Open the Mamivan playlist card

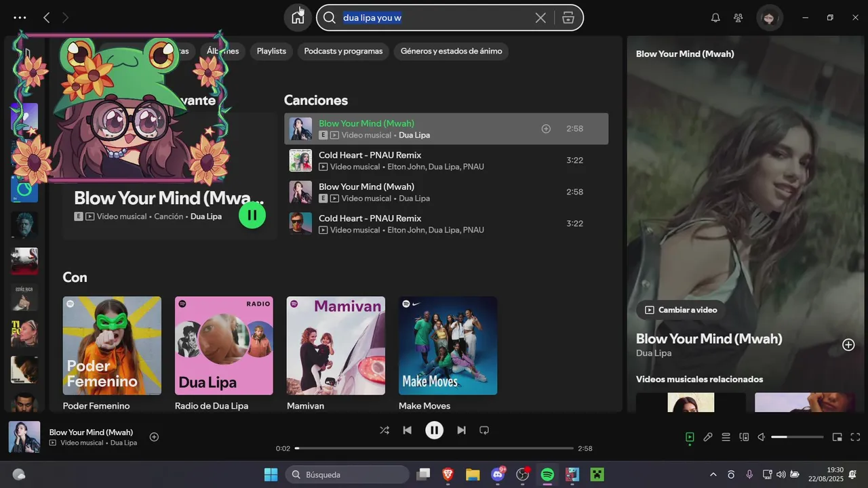[x=336, y=353]
